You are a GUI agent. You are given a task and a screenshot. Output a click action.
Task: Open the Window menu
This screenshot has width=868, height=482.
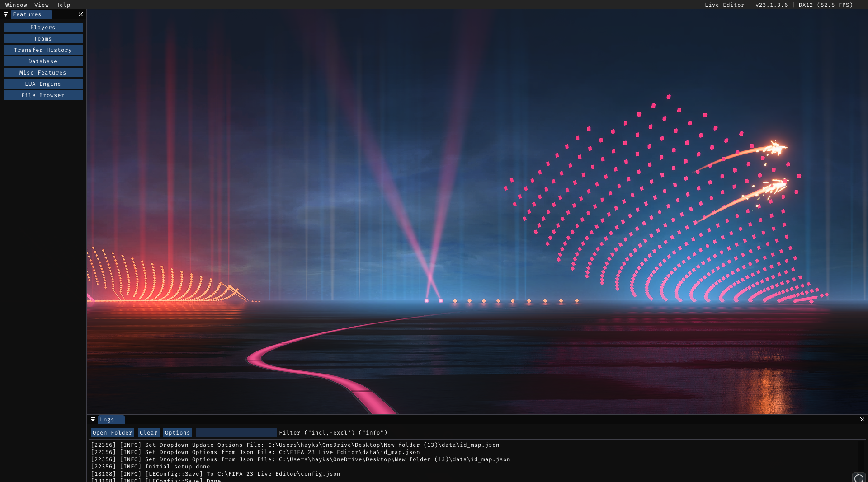click(x=16, y=5)
